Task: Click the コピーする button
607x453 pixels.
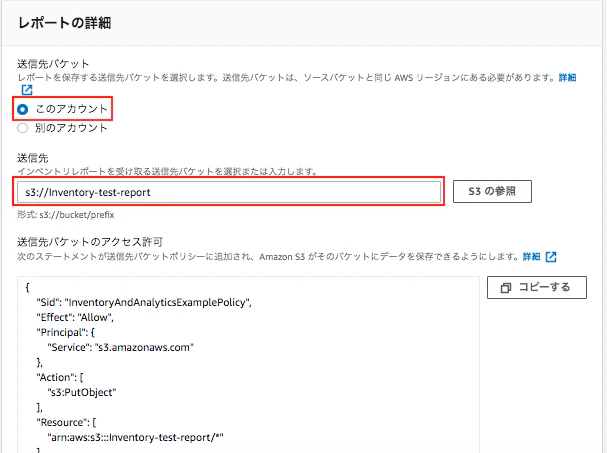Action: (537, 287)
